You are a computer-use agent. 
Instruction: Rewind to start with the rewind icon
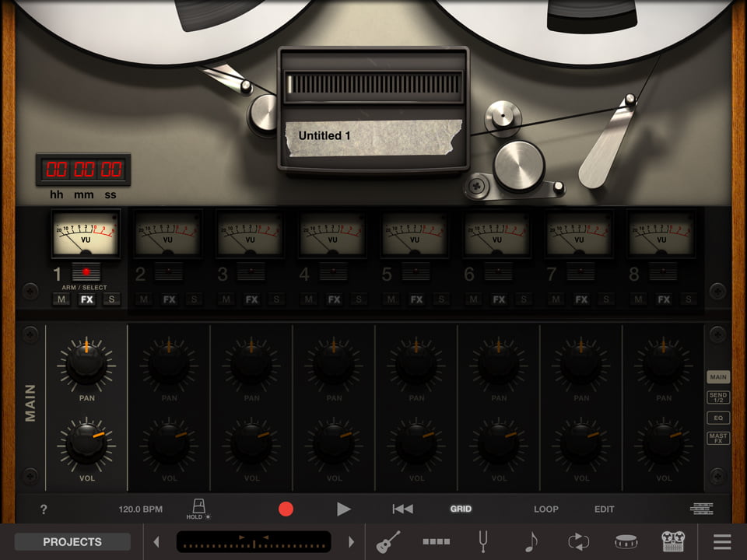(402, 509)
